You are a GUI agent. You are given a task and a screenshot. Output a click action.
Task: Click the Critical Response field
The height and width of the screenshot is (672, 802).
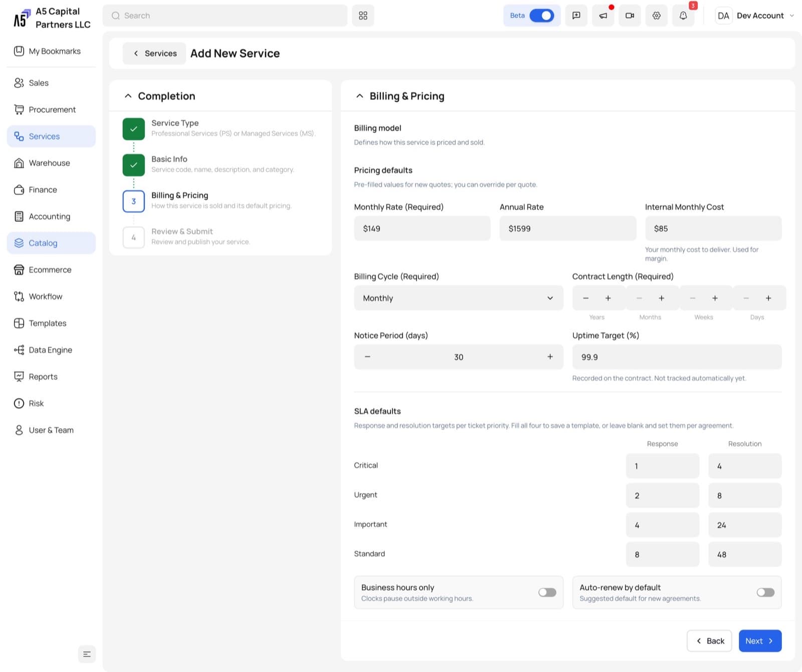pos(662,466)
